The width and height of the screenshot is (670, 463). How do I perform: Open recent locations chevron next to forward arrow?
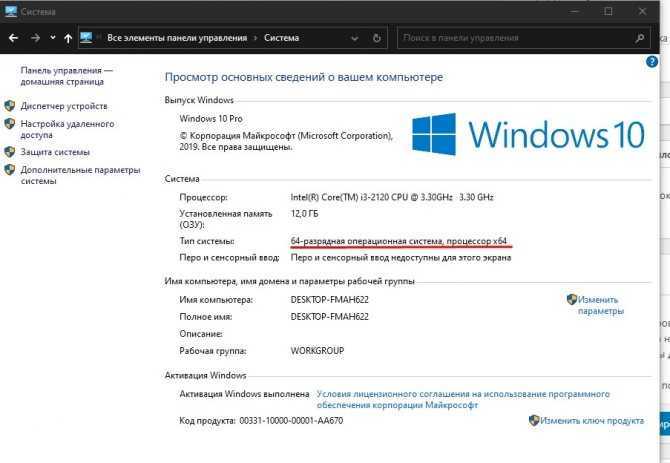point(53,38)
